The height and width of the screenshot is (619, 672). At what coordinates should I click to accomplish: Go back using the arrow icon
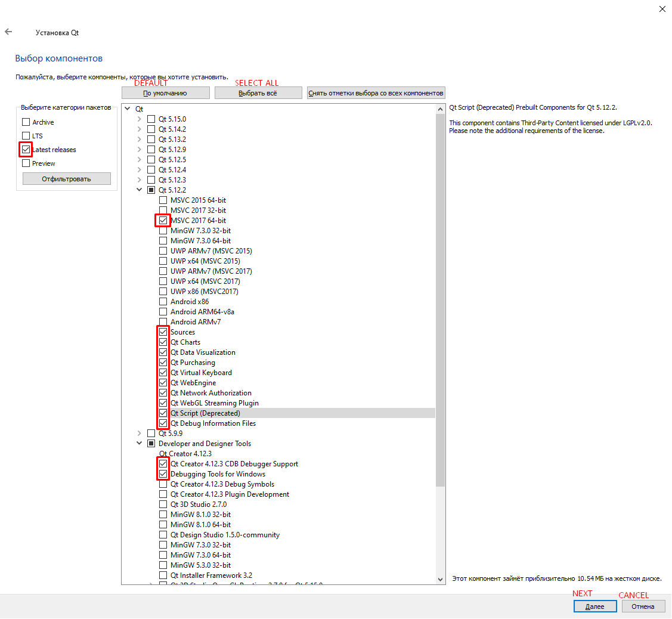(x=8, y=32)
